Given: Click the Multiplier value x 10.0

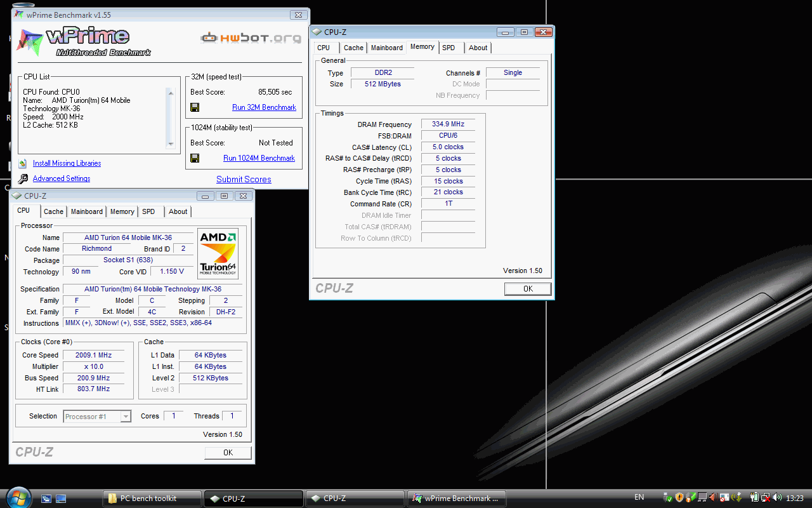Looking at the screenshot, I should (93, 367).
